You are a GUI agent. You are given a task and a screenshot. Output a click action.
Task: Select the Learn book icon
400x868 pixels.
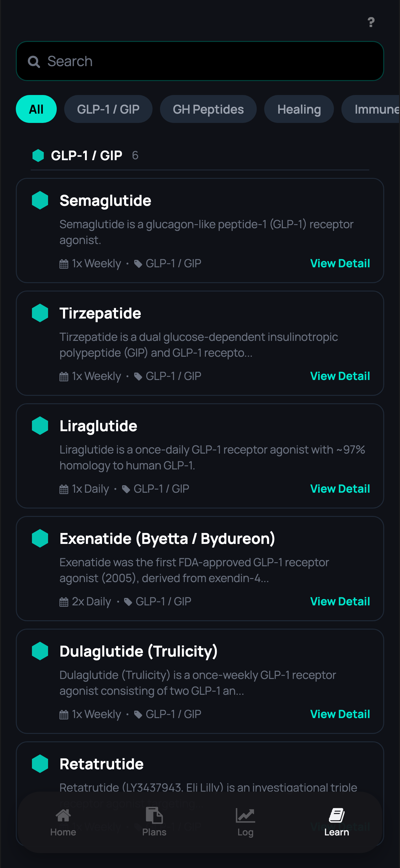point(336,816)
